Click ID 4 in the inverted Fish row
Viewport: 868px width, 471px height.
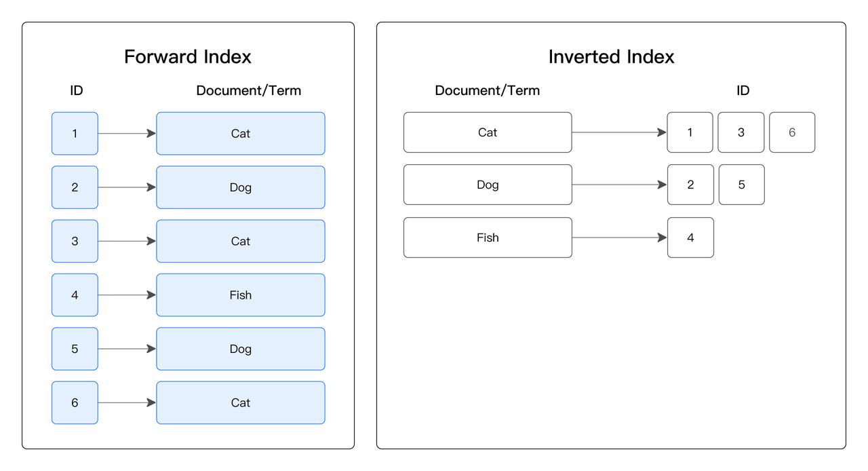690,238
